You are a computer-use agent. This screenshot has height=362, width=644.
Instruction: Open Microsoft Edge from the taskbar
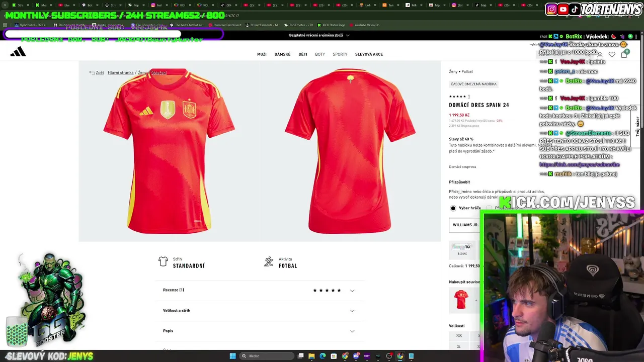(x=323, y=356)
